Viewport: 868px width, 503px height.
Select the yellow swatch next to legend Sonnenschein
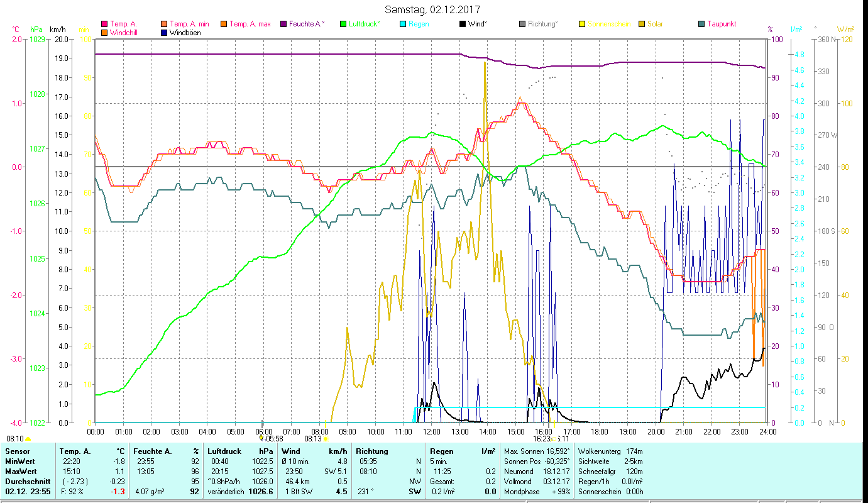coord(582,25)
